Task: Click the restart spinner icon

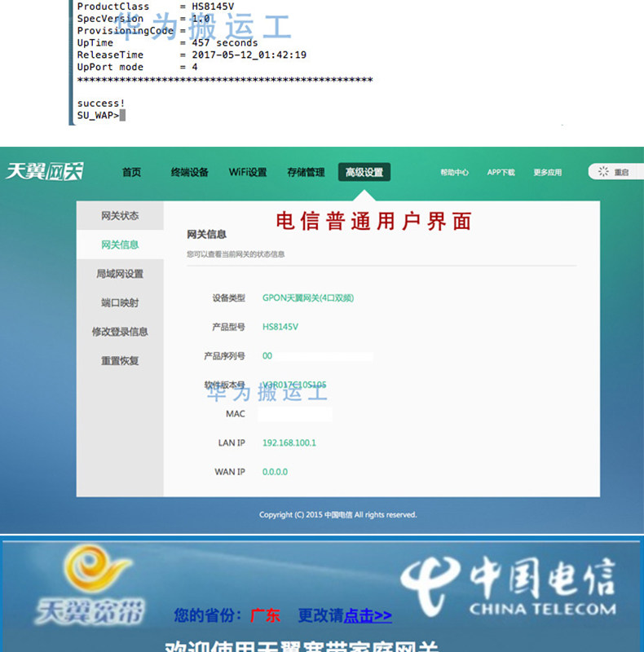Action: (603, 171)
